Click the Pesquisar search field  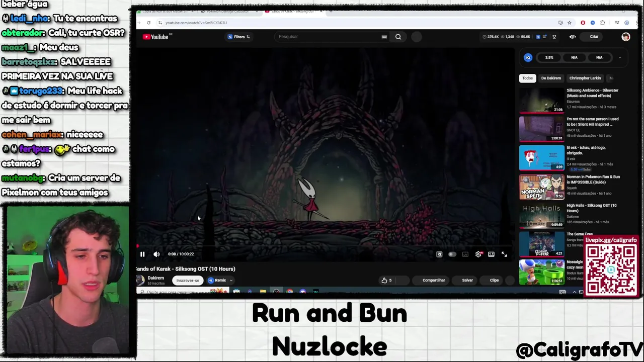point(327,37)
